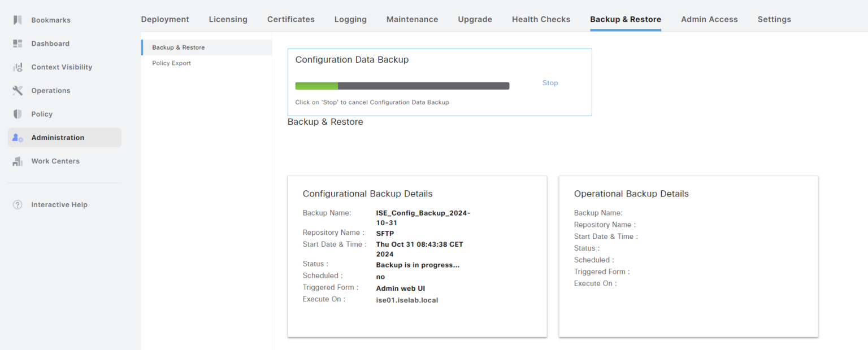868x350 pixels.
Task: Click the Bookmarks icon in sidebar
Action: click(18, 20)
